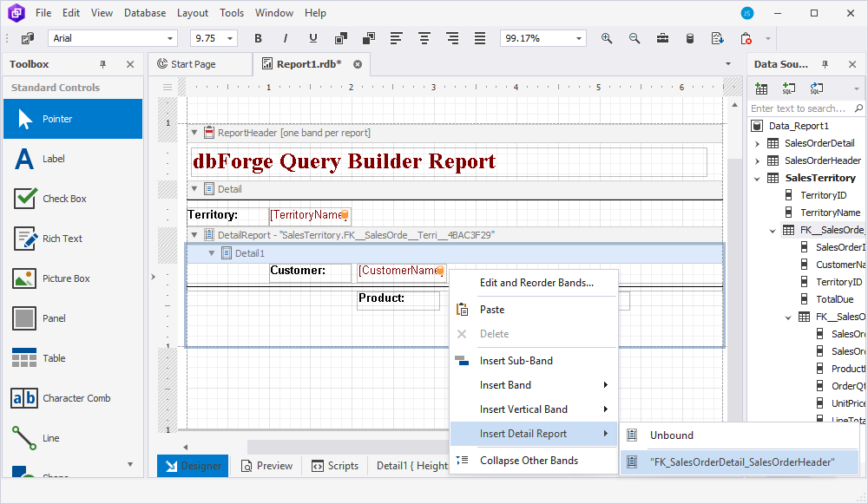Click the edit SQL query icon in Data Source
This screenshot has height=504, width=868.
(817, 88)
